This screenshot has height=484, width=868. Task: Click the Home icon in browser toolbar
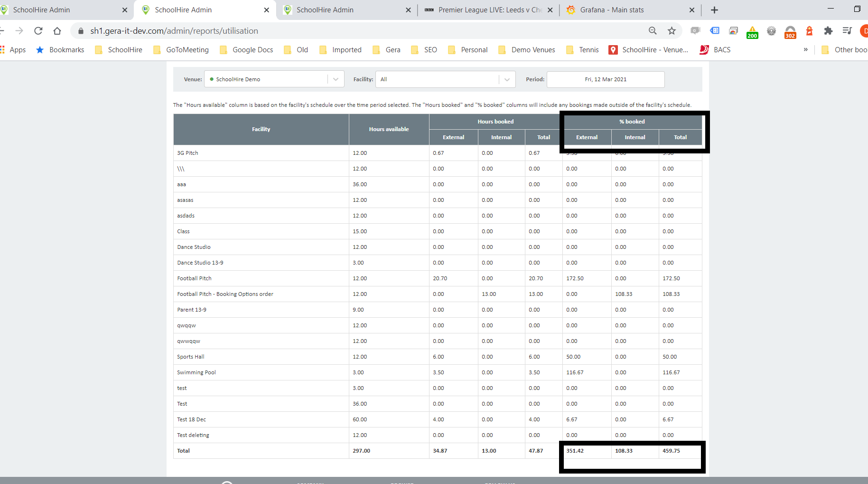click(x=57, y=31)
